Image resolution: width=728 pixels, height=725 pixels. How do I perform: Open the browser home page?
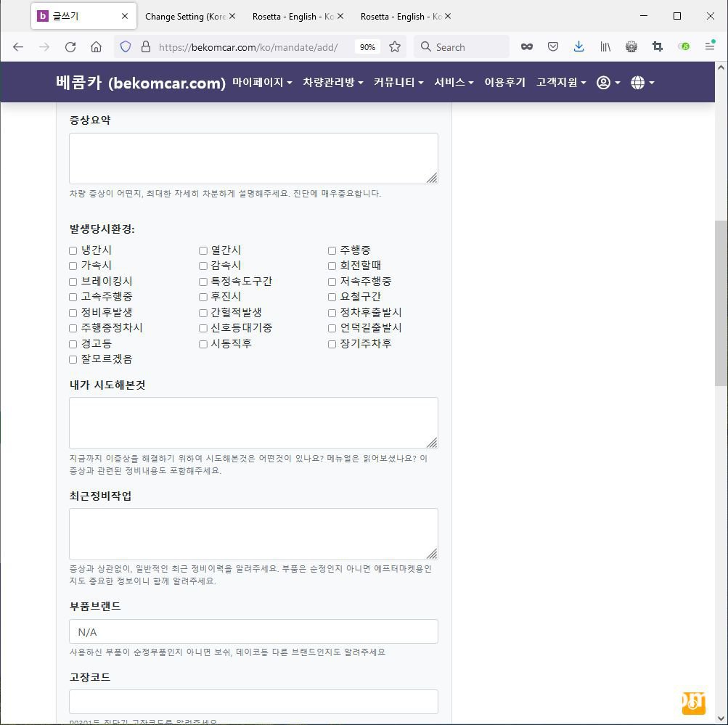point(96,47)
